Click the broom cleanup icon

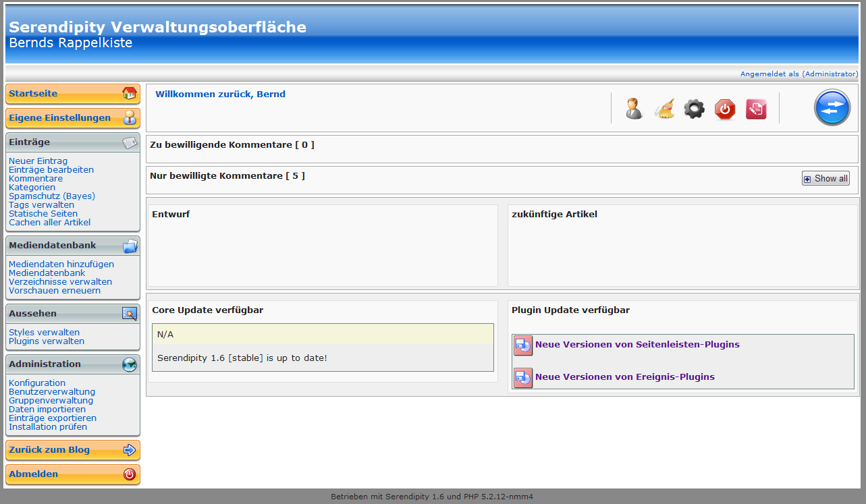[664, 109]
